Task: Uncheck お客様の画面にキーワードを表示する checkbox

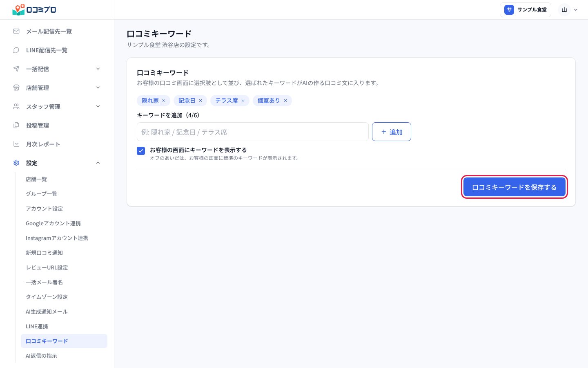Action: pyautogui.click(x=141, y=151)
